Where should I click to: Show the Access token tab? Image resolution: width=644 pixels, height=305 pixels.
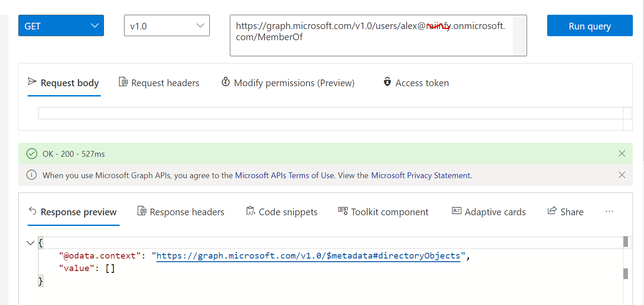point(416,83)
